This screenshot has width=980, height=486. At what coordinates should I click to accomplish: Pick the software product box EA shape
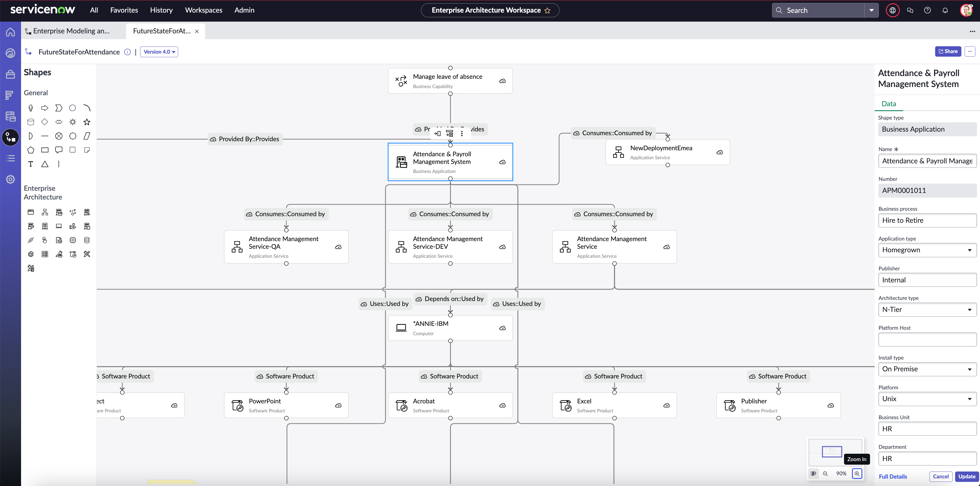[73, 254]
